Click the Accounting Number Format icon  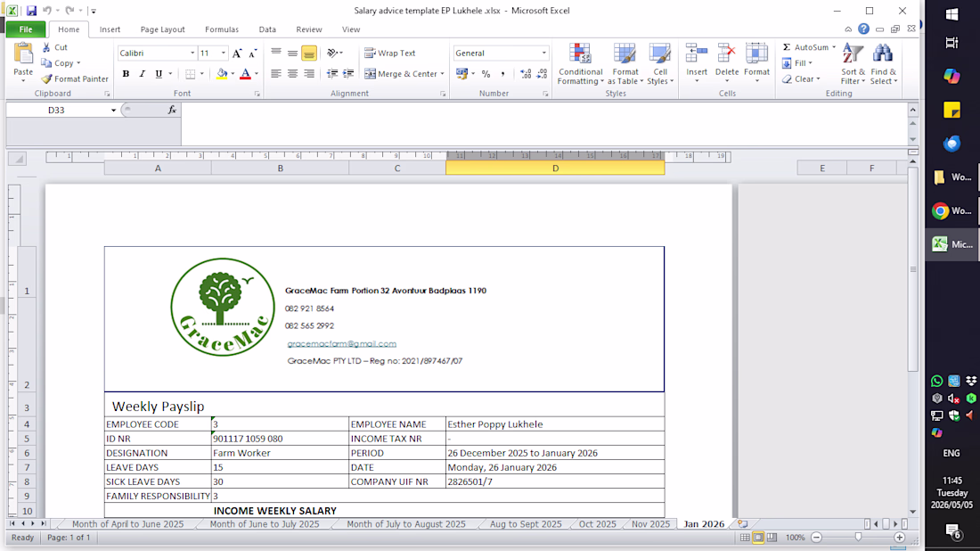point(461,74)
